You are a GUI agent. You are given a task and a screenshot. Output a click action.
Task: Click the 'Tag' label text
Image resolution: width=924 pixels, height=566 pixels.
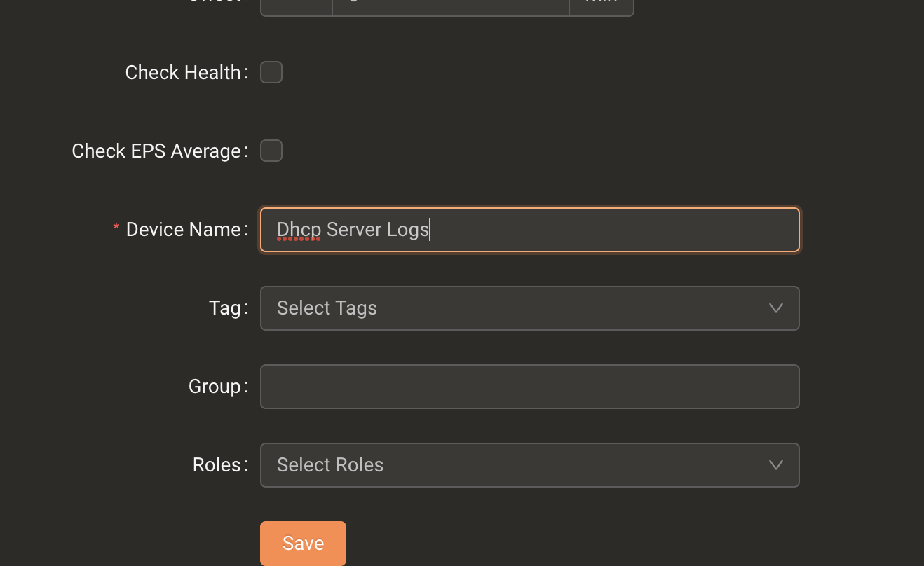point(225,308)
